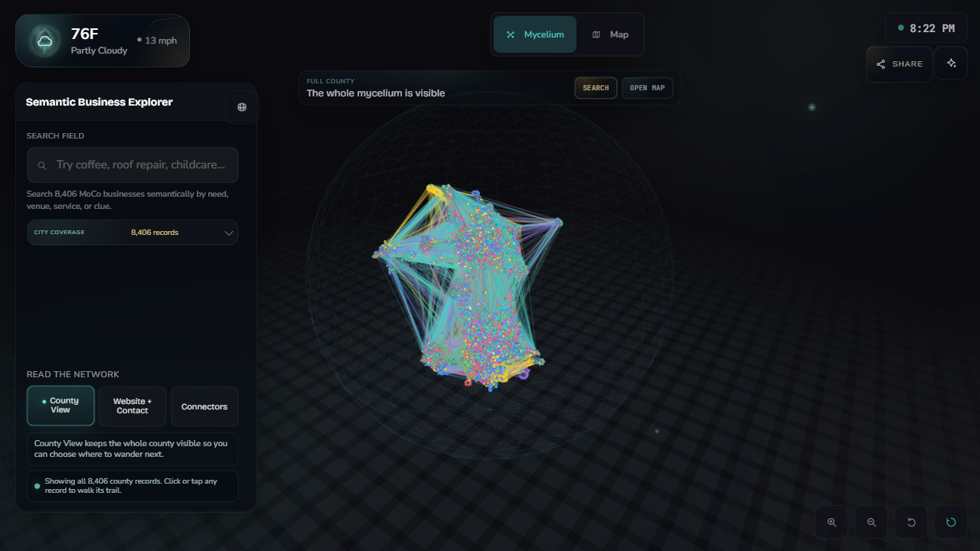The image size is (980, 551).
Task: Select the Website + Contact mode
Action: [x=132, y=406]
